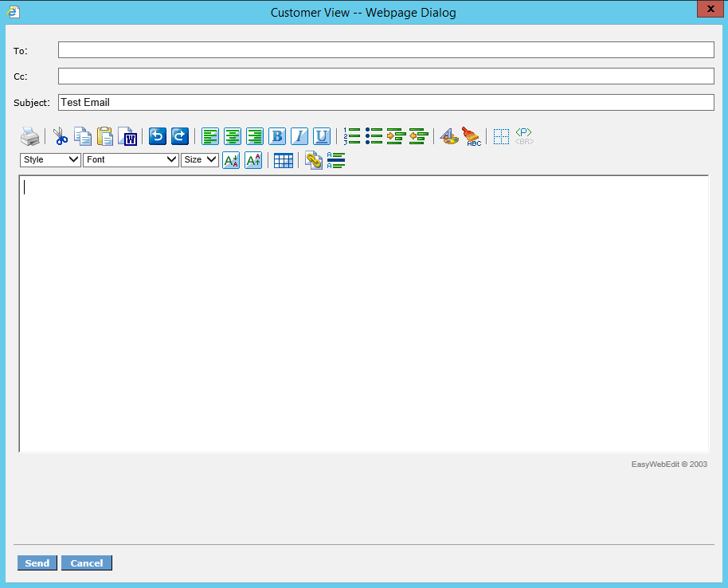Screen dimensions: 728x588
Task: Center align the text
Action: pos(233,136)
